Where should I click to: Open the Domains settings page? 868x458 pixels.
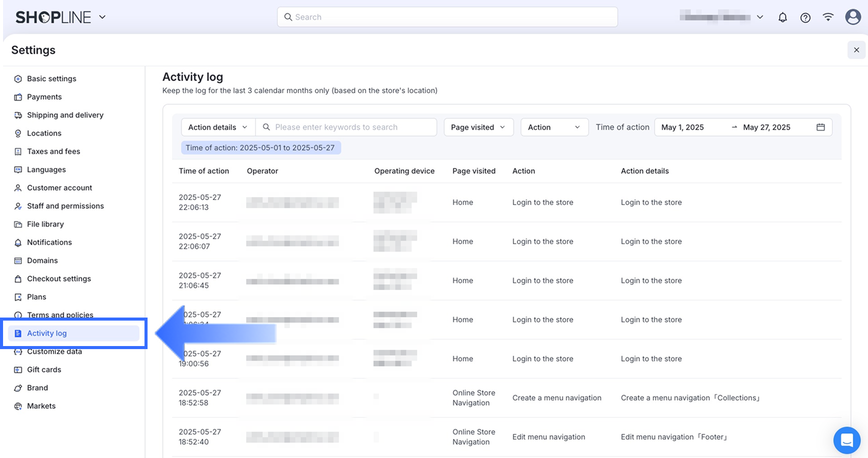click(42, 261)
